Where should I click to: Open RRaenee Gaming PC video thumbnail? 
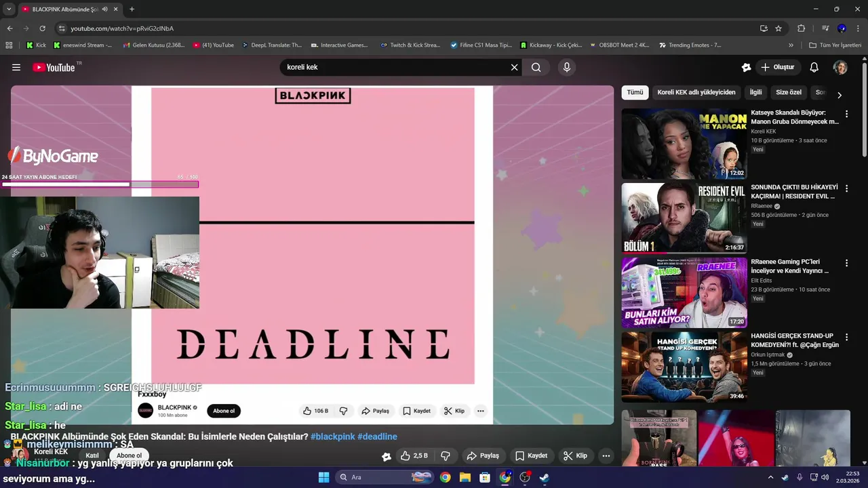click(x=684, y=293)
